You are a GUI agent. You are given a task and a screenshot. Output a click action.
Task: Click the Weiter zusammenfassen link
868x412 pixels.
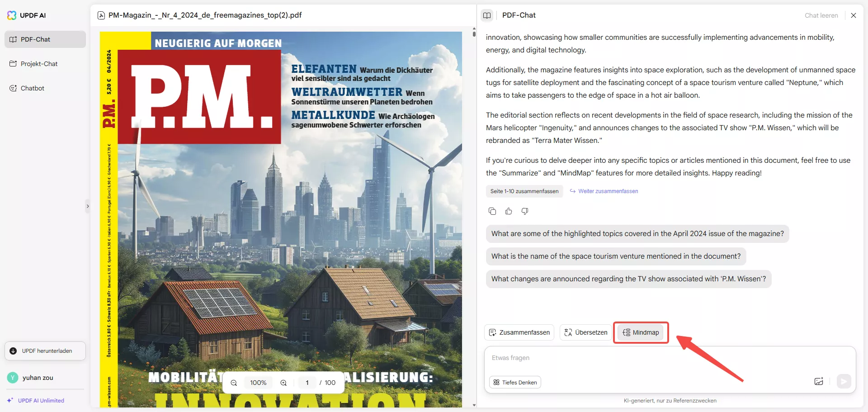click(604, 191)
